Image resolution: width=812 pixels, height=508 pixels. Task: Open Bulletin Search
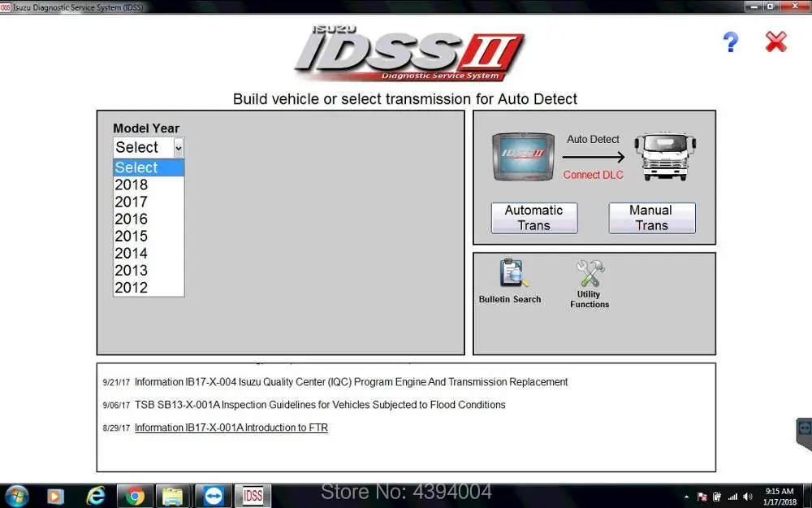[x=510, y=281]
